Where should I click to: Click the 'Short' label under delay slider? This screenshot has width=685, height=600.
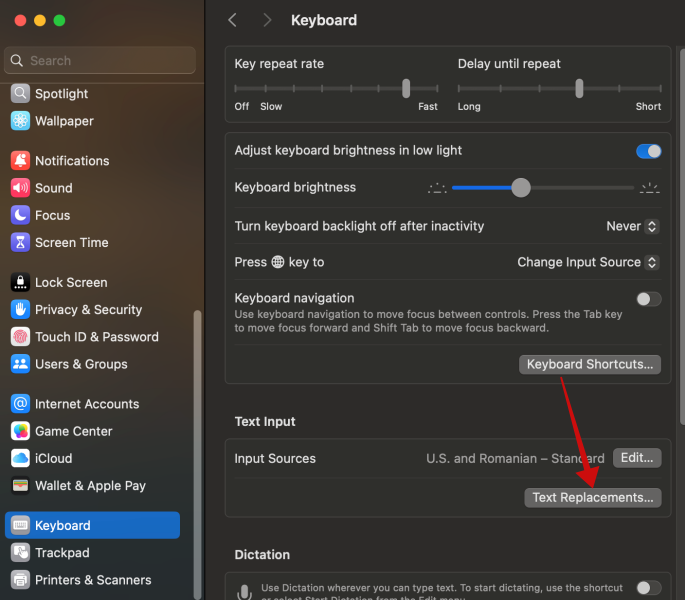click(648, 106)
